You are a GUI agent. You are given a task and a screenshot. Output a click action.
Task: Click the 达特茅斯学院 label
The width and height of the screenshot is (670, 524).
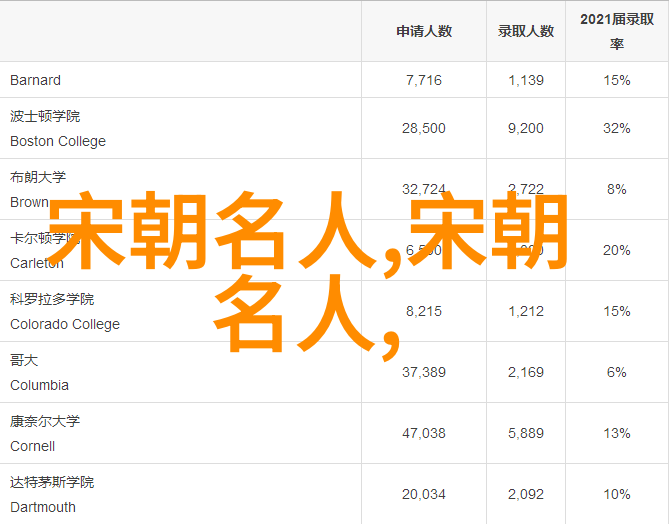tap(52, 483)
